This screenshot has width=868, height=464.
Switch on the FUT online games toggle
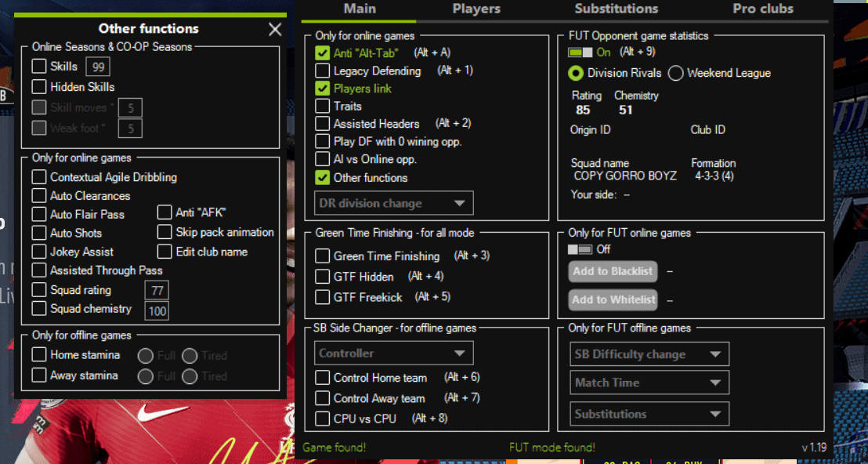[x=580, y=249]
